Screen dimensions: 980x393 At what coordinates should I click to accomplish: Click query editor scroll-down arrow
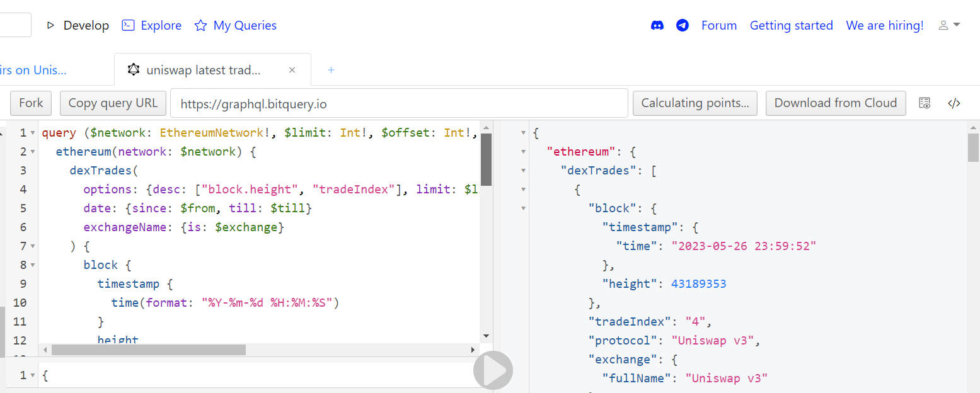pos(486,336)
